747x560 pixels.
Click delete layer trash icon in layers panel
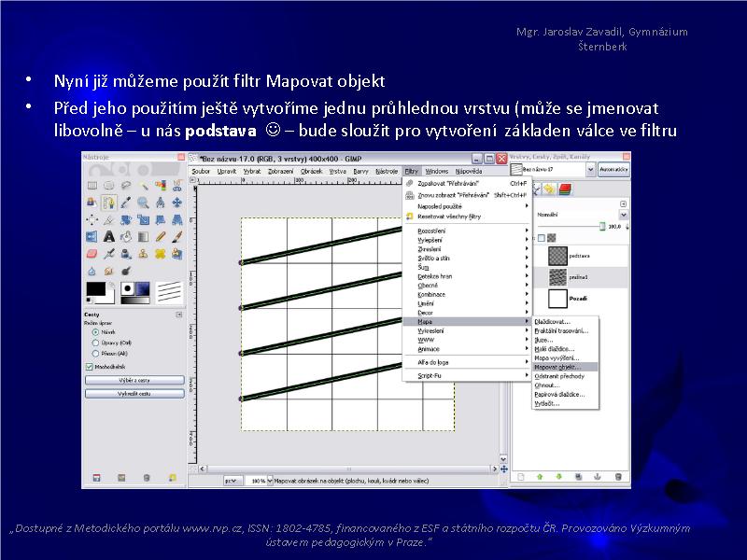tap(618, 477)
